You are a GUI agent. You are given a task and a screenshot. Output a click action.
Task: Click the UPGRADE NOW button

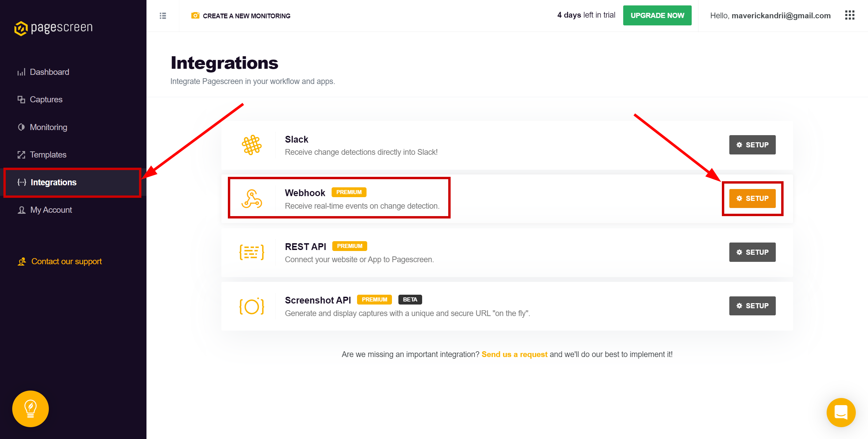pos(658,16)
